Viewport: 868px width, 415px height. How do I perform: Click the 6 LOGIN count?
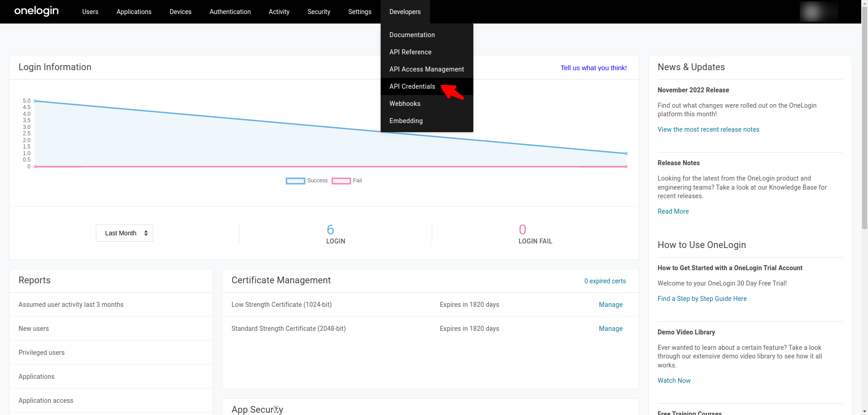coord(335,234)
